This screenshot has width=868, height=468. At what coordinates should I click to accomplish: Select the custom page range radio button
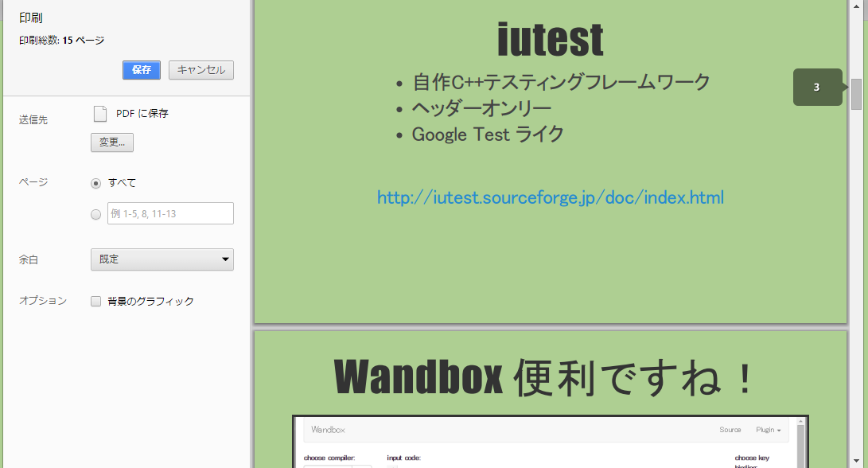click(x=95, y=214)
